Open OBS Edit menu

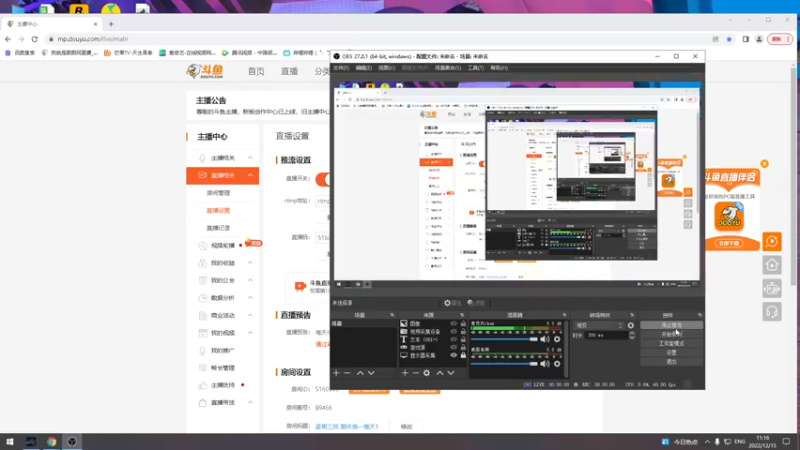[364, 68]
